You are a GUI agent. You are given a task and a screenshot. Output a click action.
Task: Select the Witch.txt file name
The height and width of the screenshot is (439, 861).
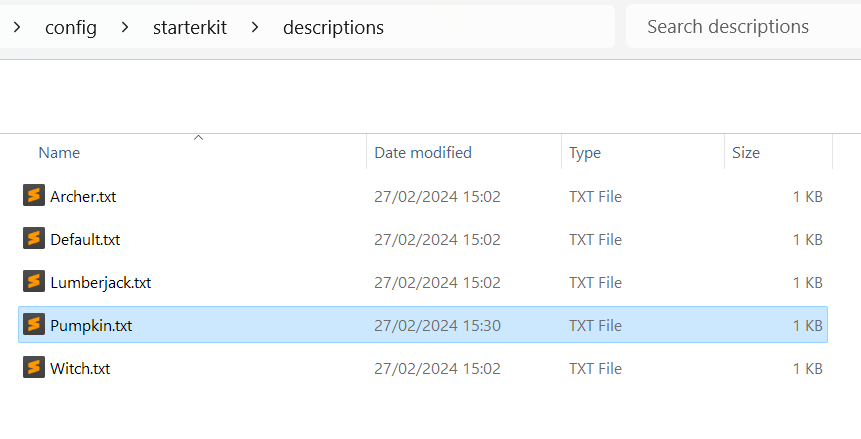click(x=80, y=369)
